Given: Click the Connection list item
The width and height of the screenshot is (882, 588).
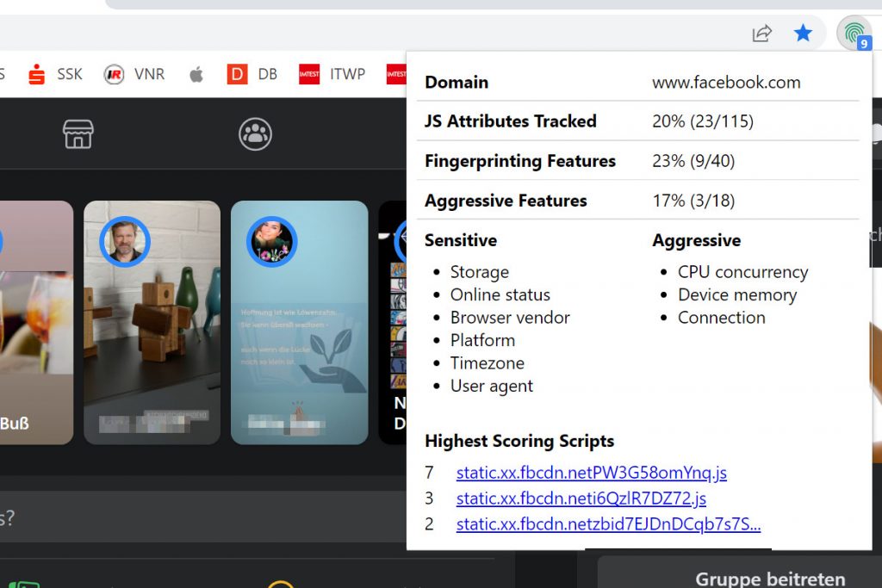Looking at the screenshot, I should tap(721, 318).
